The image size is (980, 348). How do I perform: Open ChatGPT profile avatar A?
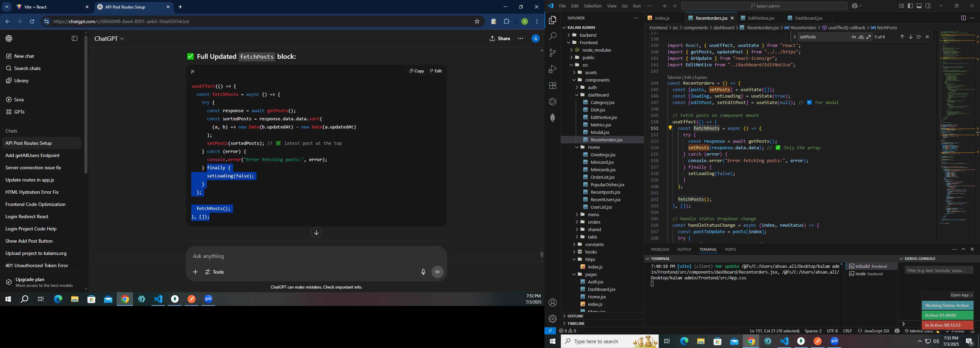point(535,38)
